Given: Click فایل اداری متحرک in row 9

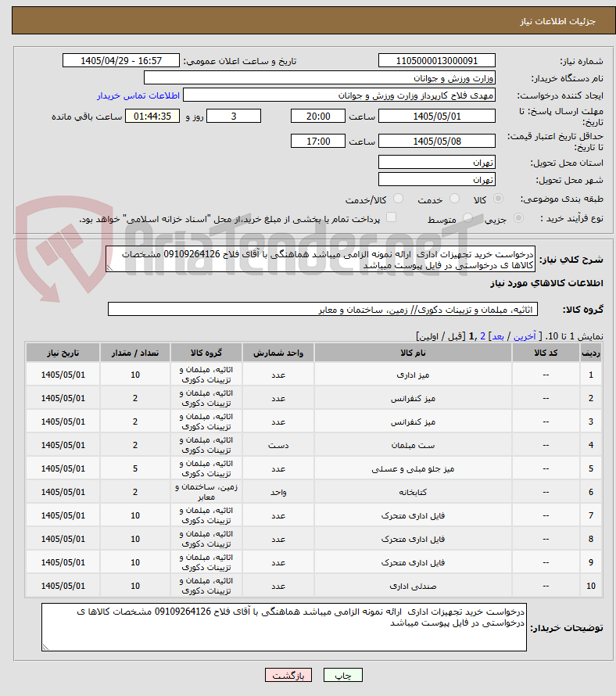Looking at the screenshot, I should pos(413,562).
